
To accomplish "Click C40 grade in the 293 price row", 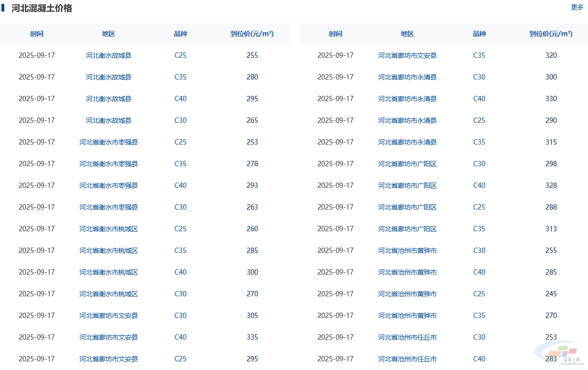I will pyautogui.click(x=180, y=185).
